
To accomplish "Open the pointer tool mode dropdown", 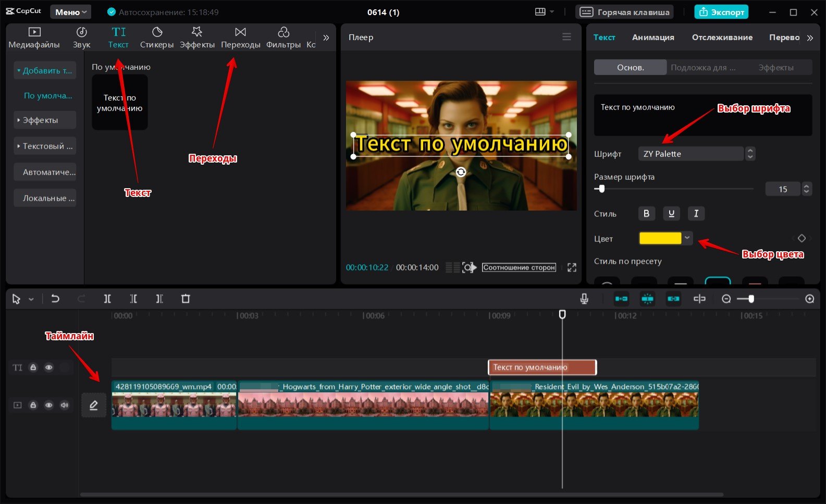I will pos(31,299).
